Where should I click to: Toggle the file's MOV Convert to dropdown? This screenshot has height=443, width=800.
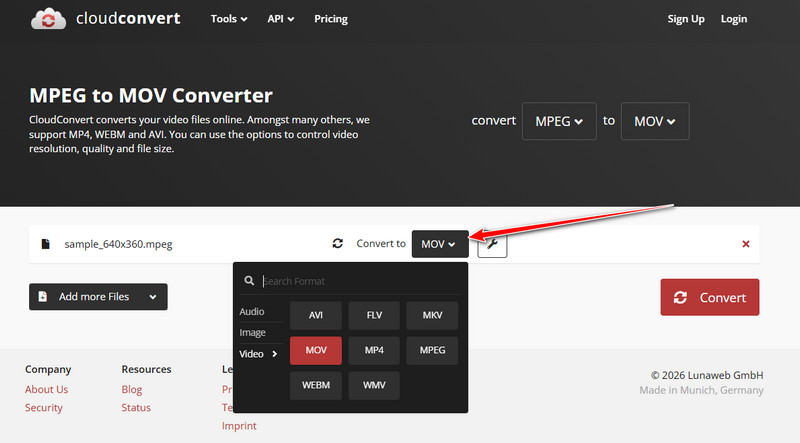[439, 244]
